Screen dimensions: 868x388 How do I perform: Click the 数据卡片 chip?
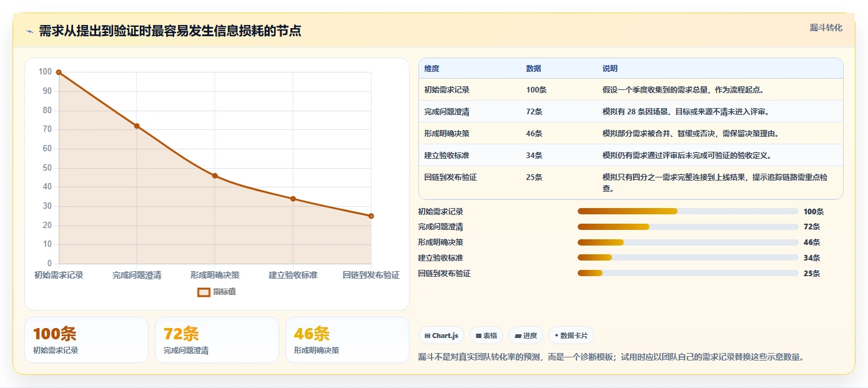(x=571, y=336)
